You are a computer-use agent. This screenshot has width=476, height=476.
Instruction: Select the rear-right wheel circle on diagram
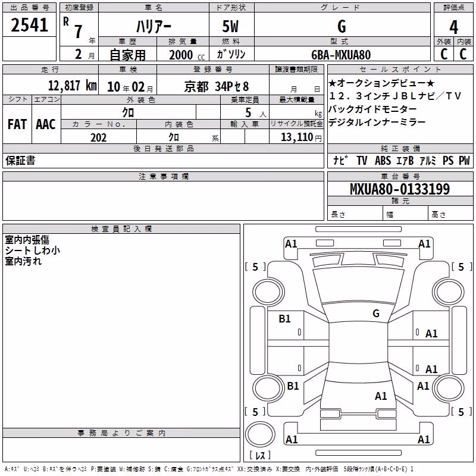[449, 388]
